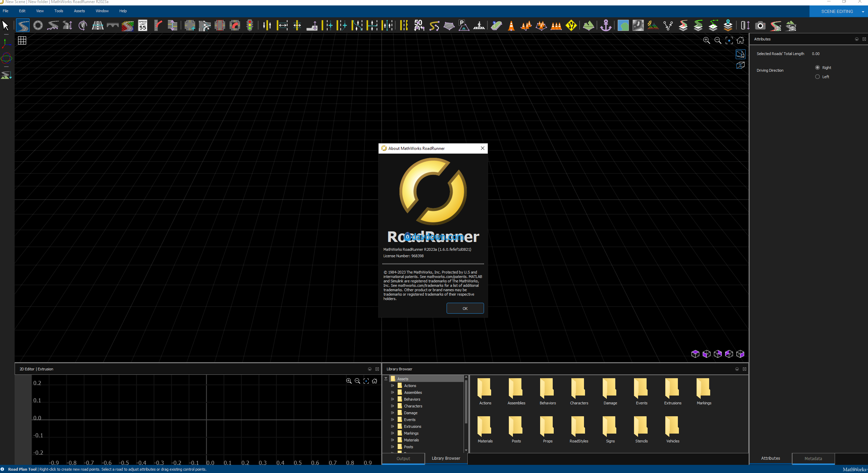Select the purple Anchor tool
The image size is (868, 473).
[606, 25]
